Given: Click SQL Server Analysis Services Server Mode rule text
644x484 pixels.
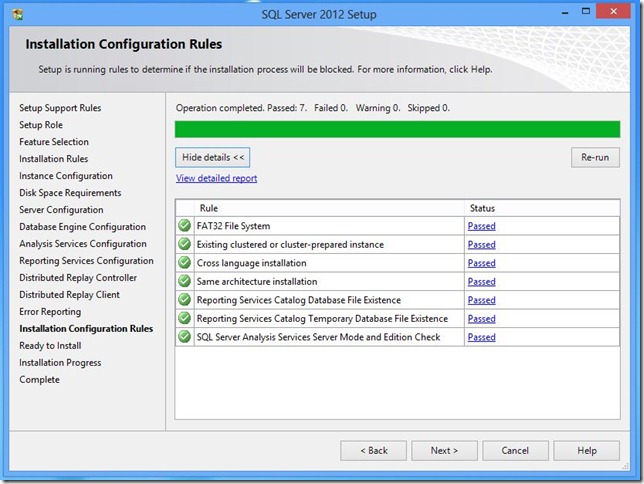Looking at the screenshot, I should click(318, 337).
